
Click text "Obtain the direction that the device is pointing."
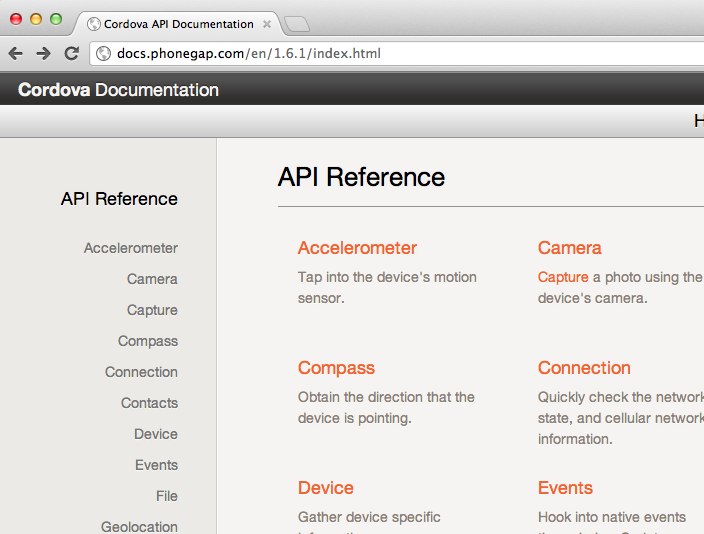(386, 407)
